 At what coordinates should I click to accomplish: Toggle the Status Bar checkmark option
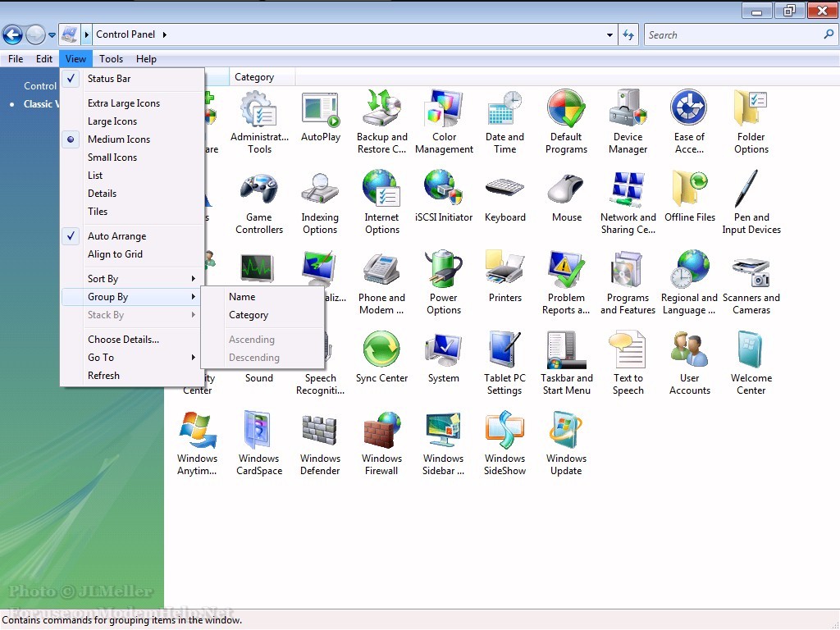tap(109, 79)
